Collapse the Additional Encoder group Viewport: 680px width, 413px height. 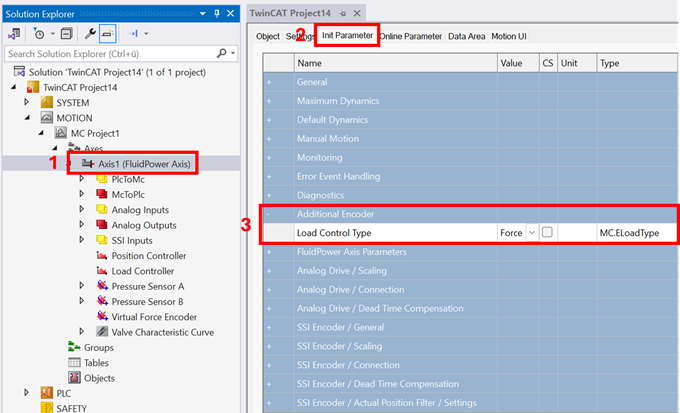(268, 214)
